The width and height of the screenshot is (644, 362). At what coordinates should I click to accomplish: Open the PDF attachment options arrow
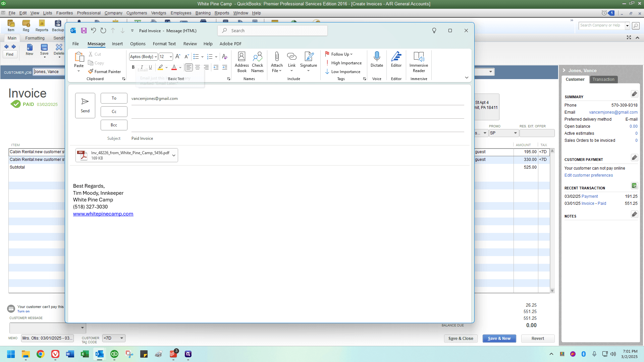coord(174,155)
